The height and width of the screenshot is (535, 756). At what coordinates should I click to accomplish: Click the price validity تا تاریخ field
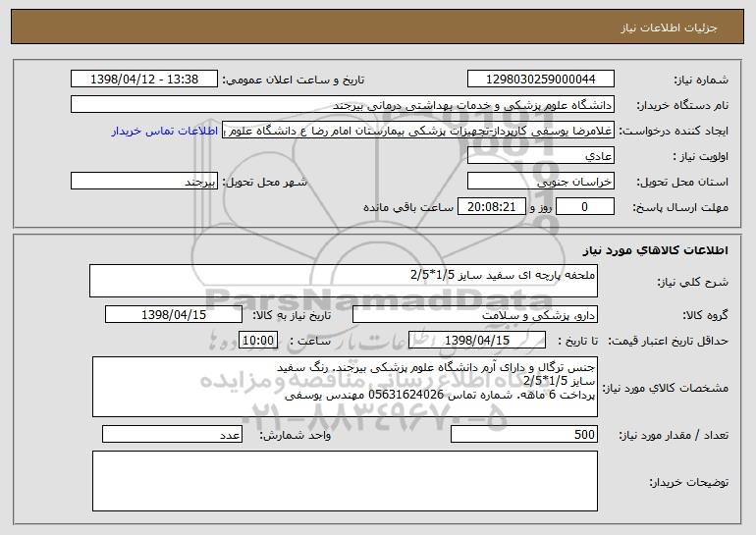click(x=477, y=341)
